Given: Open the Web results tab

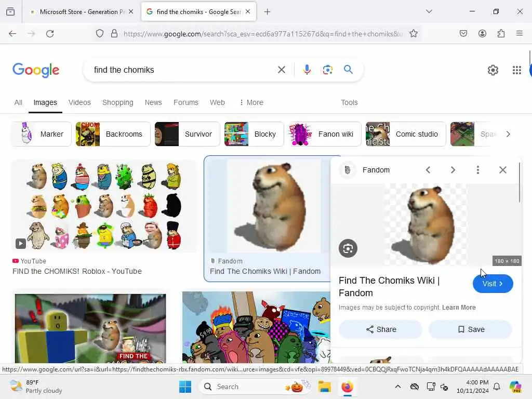Looking at the screenshot, I should pyautogui.click(x=217, y=102).
